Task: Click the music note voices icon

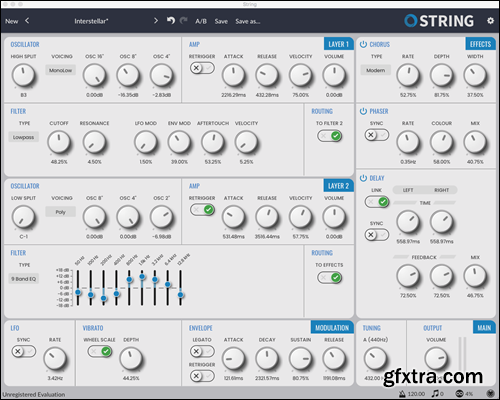Action: tap(435, 394)
